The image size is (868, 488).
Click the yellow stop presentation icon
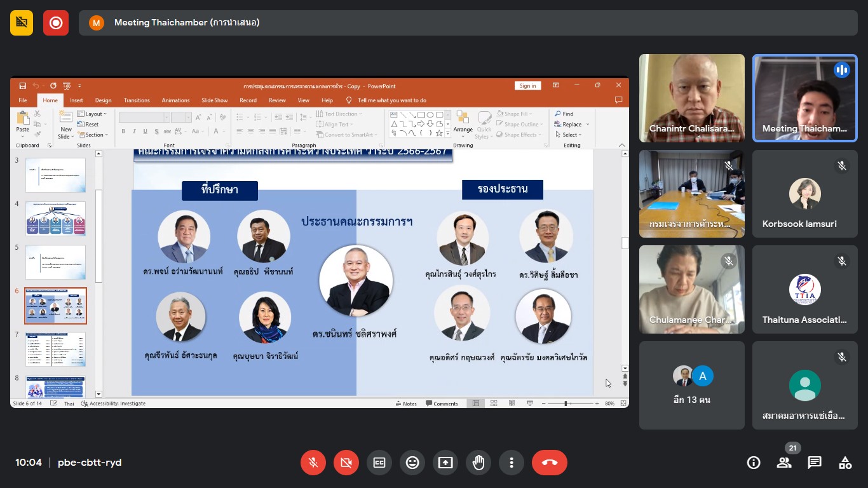coord(22,23)
